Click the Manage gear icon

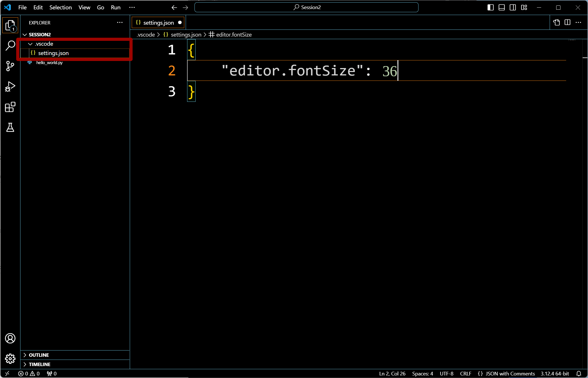point(10,359)
